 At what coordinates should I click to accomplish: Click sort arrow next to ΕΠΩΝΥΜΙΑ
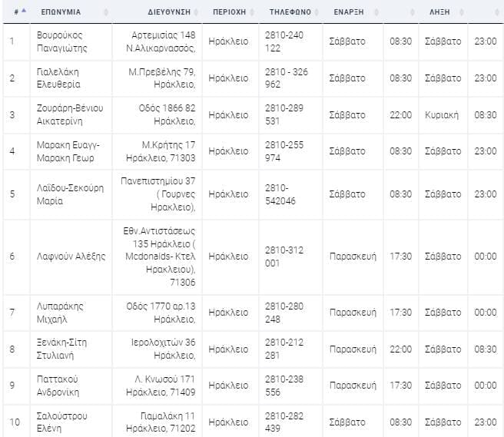(x=106, y=12)
